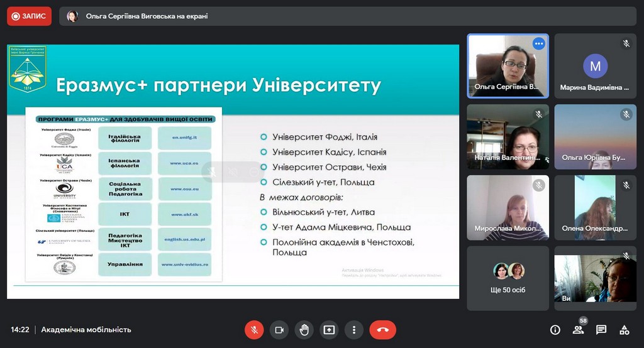The image size is (644, 348).
Task: Open the three-dot more options menu in bottom bar
Action: coord(354,330)
